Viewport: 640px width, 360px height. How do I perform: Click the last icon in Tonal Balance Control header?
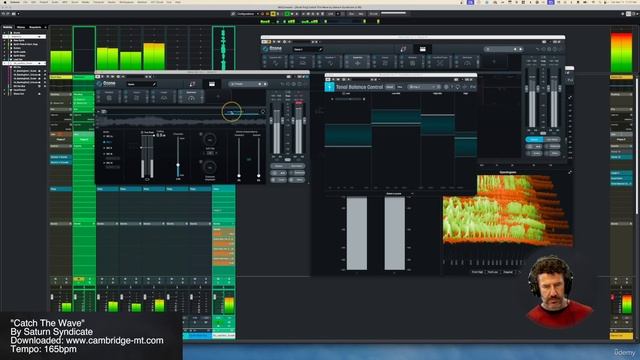(473, 87)
